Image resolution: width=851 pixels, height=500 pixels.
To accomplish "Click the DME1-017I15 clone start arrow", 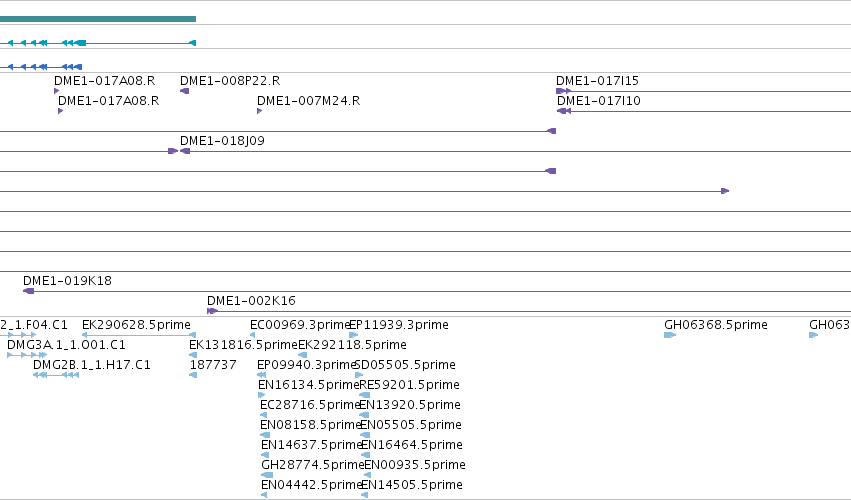I will [564, 91].
